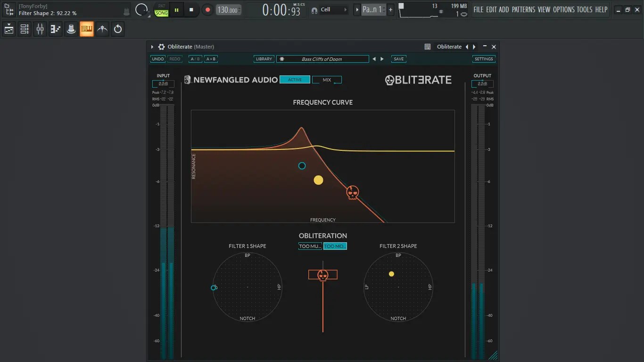Viewport: 644px width, 362px height.
Task: Open the Channel Rack icon
Action: [x=24, y=29]
